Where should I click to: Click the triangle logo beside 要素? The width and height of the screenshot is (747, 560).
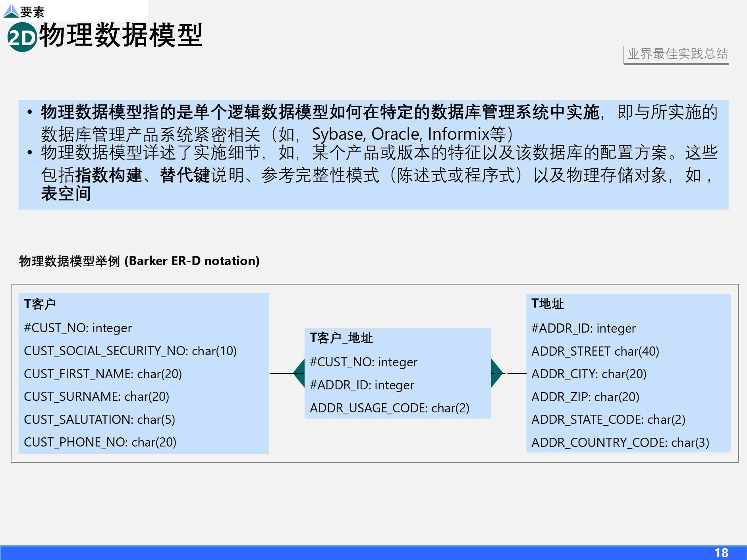click(11, 11)
